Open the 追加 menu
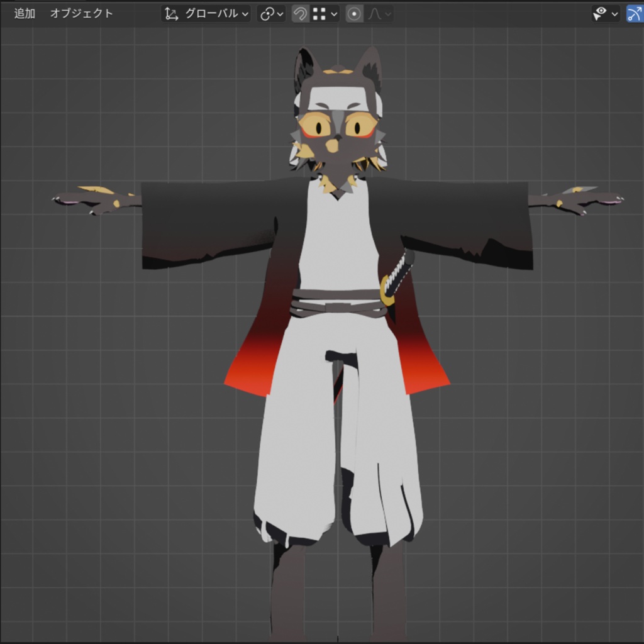The width and height of the screenshot is (644, 644). click(x=23, y=13)
